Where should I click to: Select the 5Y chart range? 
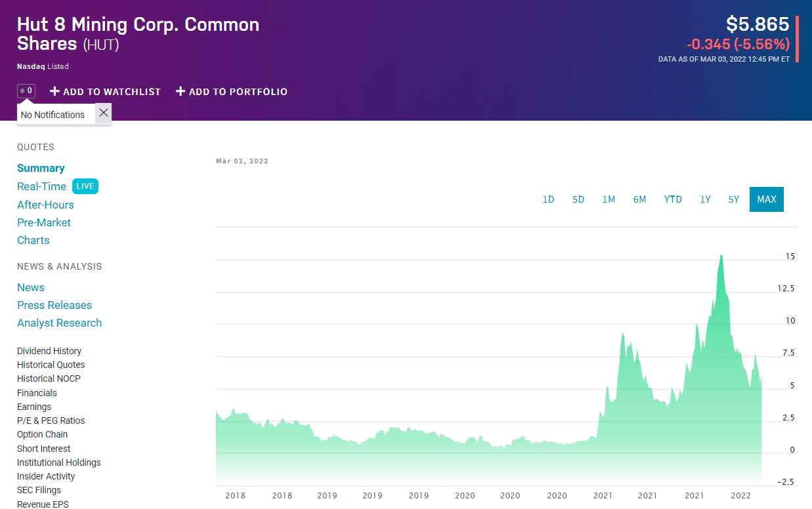tap(734, 199)
